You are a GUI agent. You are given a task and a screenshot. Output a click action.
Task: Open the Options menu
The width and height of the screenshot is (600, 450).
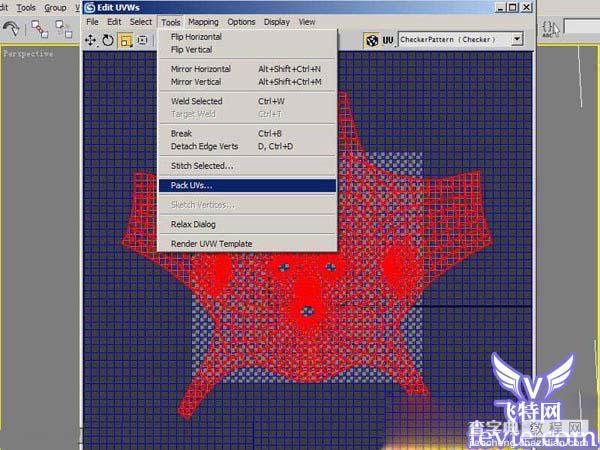tap(241, 22)
